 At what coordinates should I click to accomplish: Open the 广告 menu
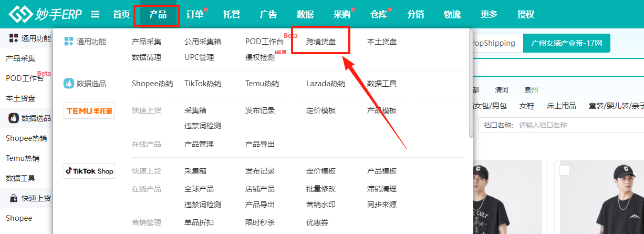268,14
